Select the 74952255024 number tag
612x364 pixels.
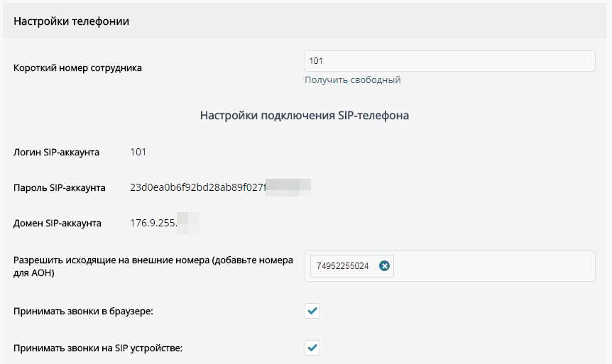click(343, 266)
